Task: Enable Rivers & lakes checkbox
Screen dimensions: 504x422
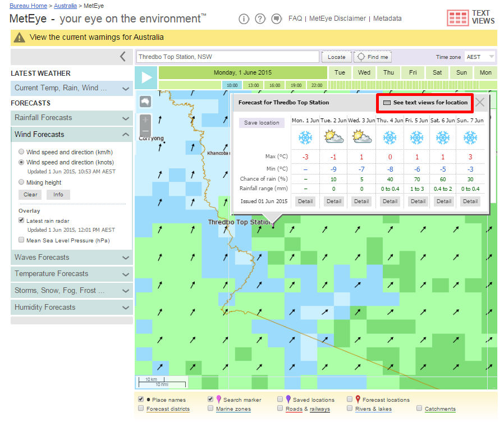Action: tap(350, 408)
